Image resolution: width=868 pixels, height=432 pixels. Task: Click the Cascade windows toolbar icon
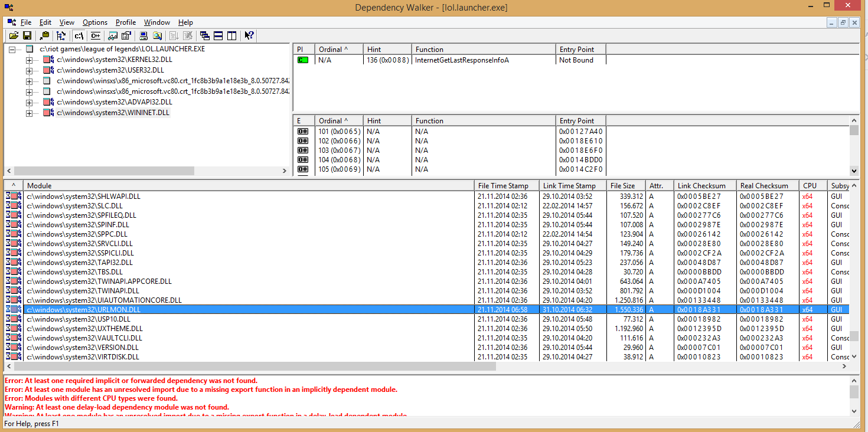coord(205,35)
